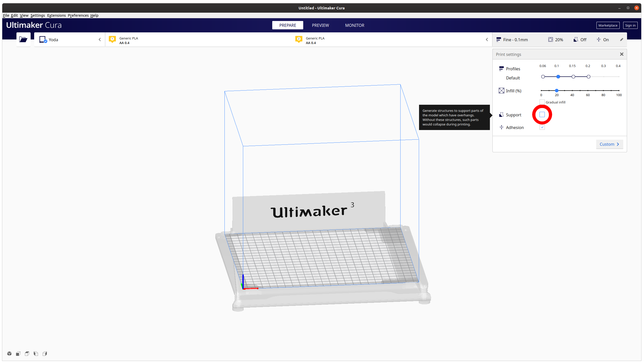Click the pencil edit icon near On
The width and height of the screenshot is (644, 362).
click(622, 39)
